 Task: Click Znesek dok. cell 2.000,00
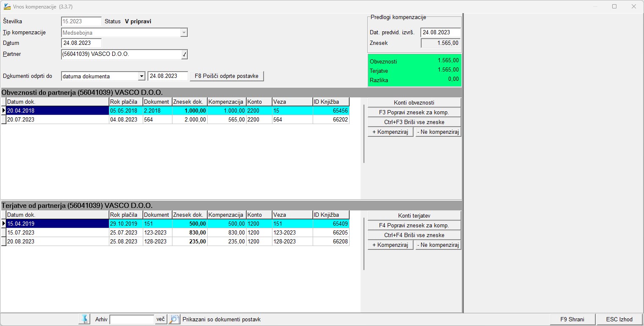[190, 119]
